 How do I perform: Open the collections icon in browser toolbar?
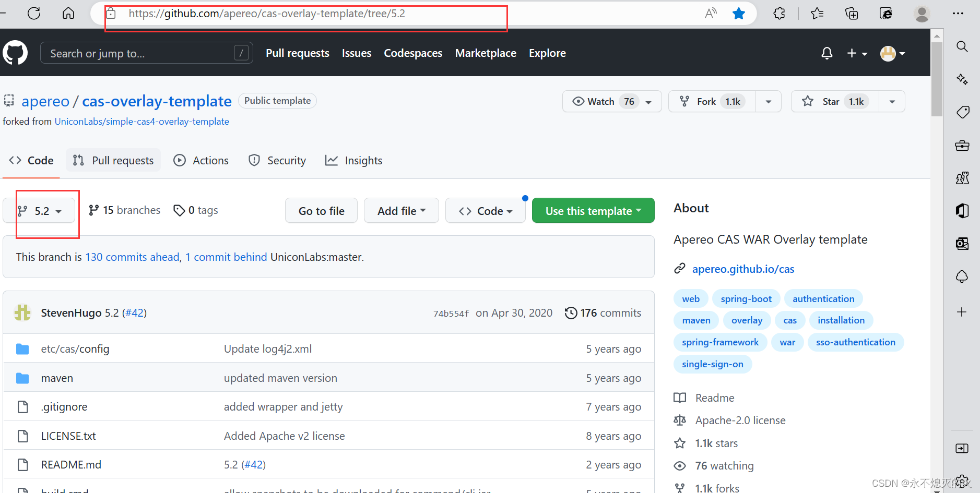point(852,13)
